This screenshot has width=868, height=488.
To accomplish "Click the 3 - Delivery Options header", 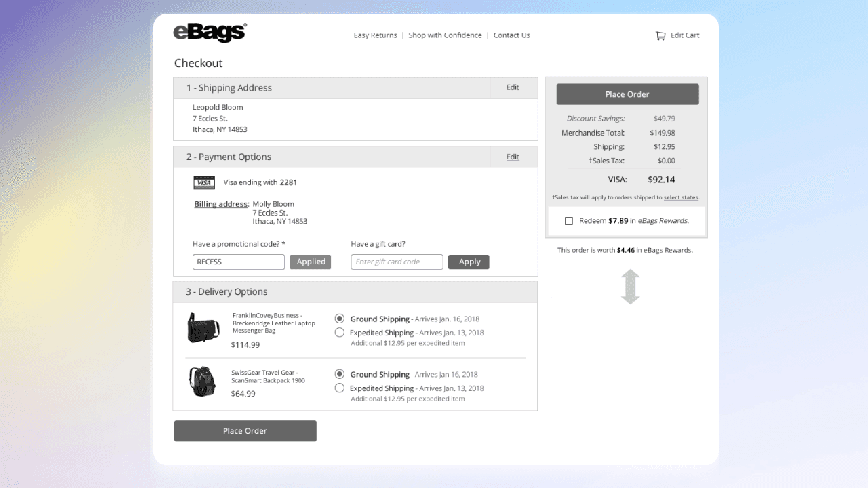I will 355,292.
